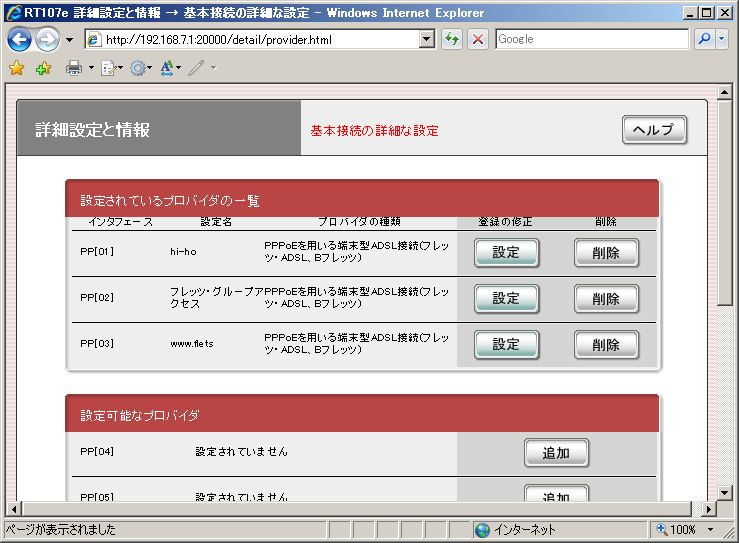Click 設定 button for PP[03] www.flets
The height and width of the screenshot is (543, 739).
[506, 345]
